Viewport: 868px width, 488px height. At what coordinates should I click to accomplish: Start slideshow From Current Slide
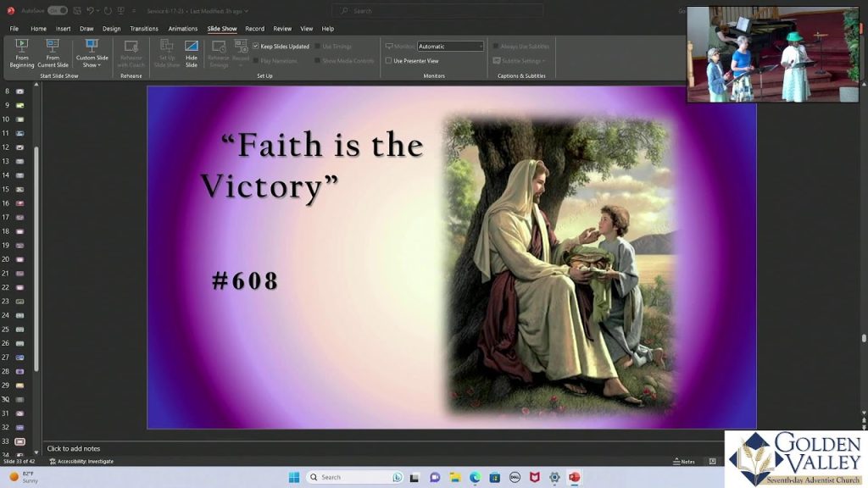tap(53, 53)
